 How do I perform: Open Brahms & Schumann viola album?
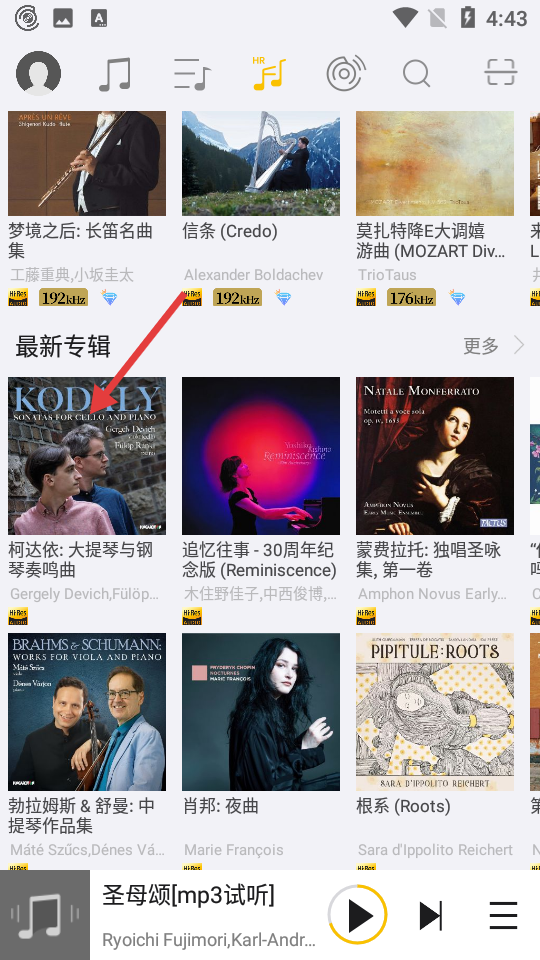(87, 712)
